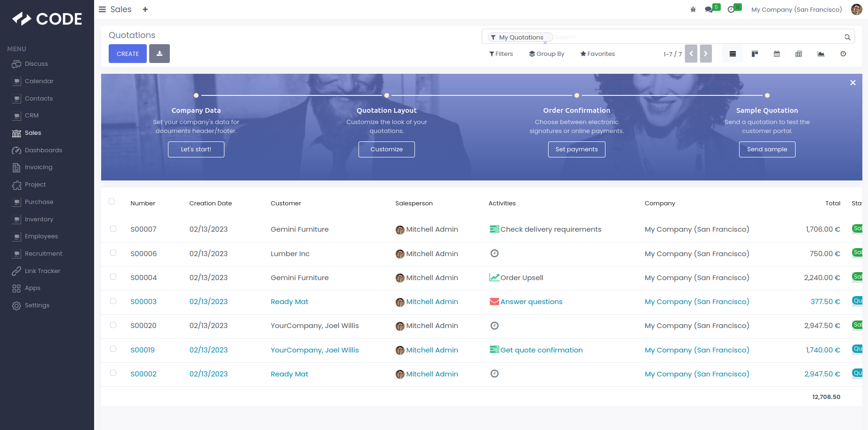Dismiss the onboarding banner
Screen dimensions: 868x430
point(852,83)
